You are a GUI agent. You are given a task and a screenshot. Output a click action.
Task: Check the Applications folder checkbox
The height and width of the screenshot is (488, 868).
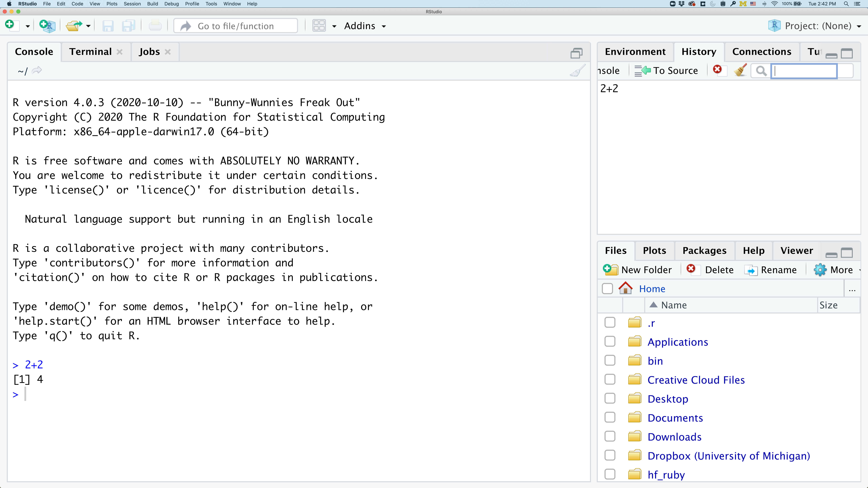pos(610,341)
